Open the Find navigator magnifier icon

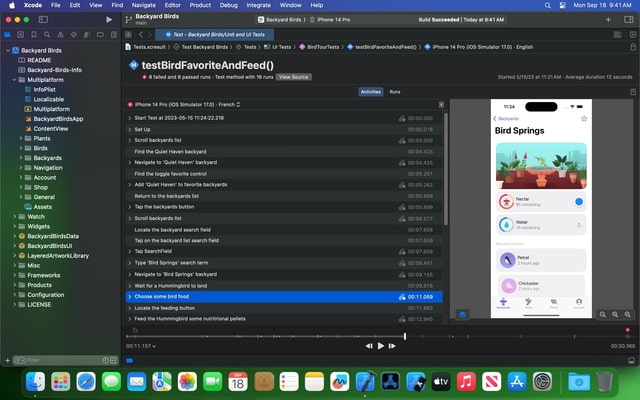pyautogui.click(x=48, y=34)
